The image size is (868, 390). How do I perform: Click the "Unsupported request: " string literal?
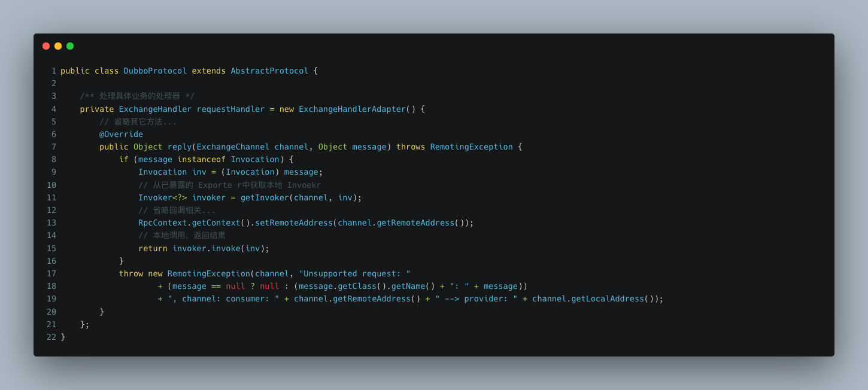354,273
